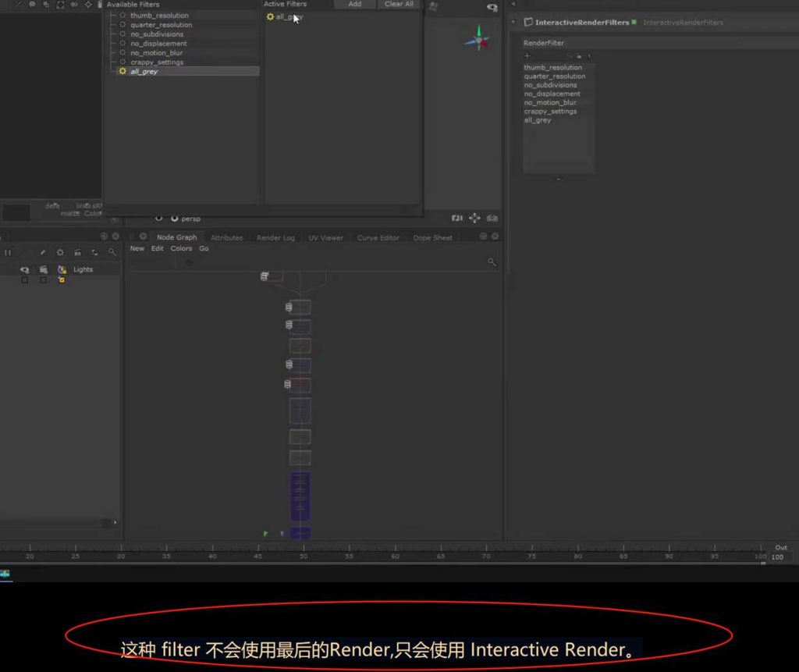Click the plus icon under RenderFilter

pos(527,56)
